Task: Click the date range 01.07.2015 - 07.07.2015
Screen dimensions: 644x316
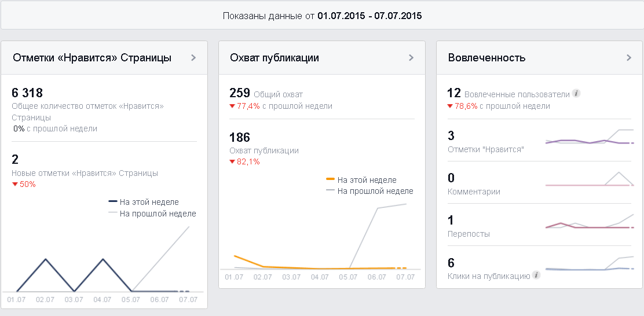Action: [369, 16]
